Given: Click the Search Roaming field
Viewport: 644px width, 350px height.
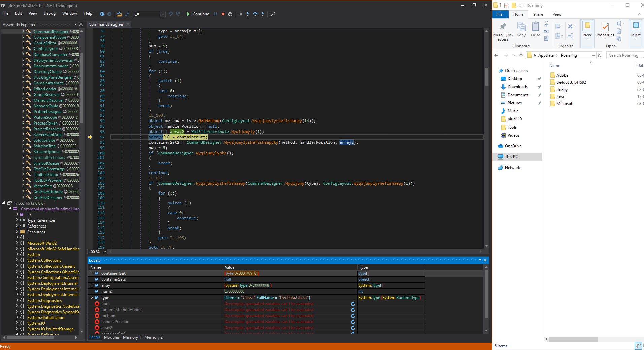Looking at the screenshot, I should click(624, 55).
